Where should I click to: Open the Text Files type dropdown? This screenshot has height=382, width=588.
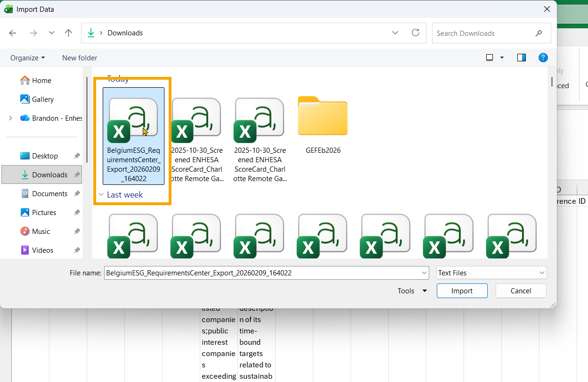(x=491, y=273)
